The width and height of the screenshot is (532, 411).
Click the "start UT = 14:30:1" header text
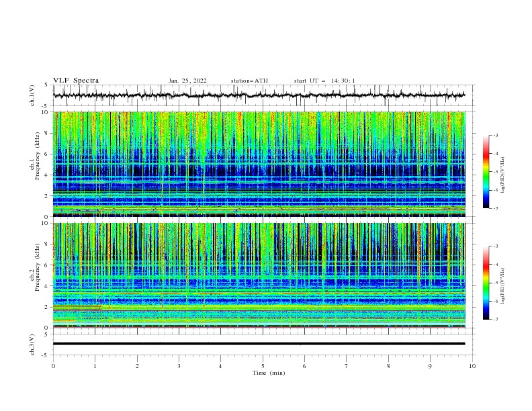pyautogui.click(x=324, y=81)
